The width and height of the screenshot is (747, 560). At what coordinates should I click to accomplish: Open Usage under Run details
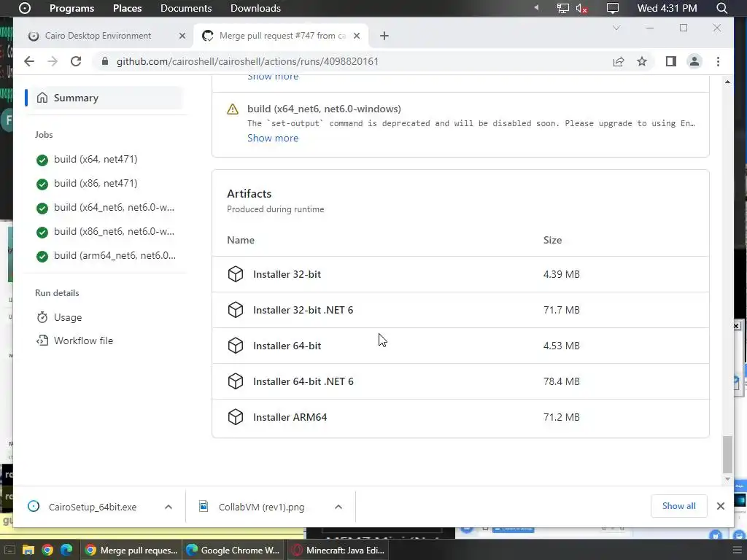pyautogui.click(x=67, y=317)
